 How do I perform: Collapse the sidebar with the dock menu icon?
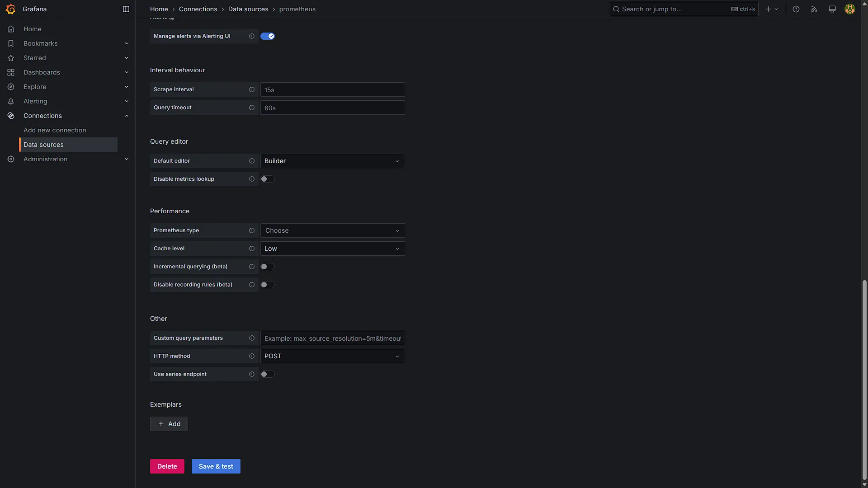pyautogui.click(x=126, y=9)
